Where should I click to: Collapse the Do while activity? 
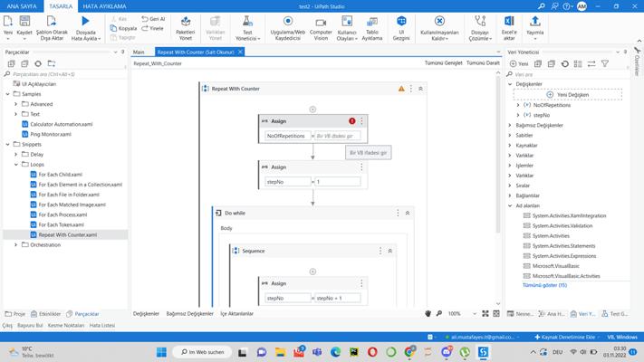(x=408, y=213)
